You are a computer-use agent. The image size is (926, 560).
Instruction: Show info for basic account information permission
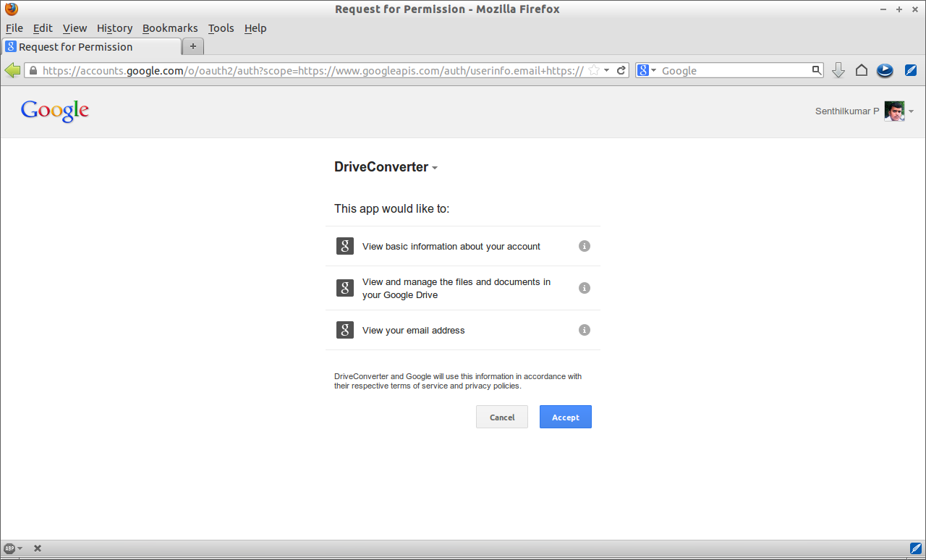pos(585,246)
